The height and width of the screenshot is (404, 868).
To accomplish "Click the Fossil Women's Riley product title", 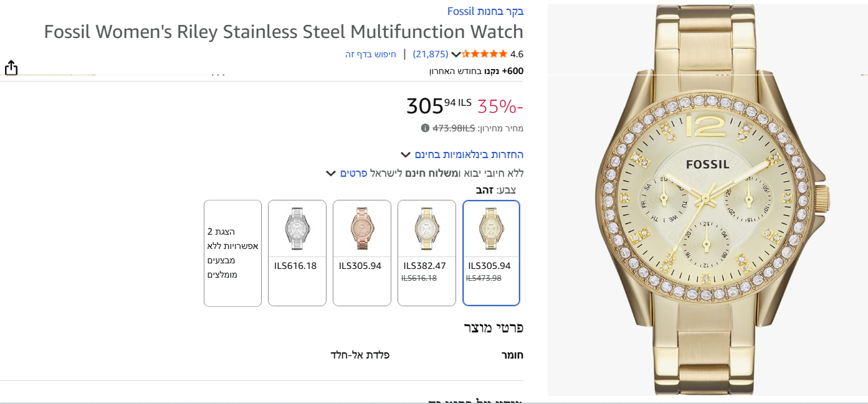I will (x=284, y=32).
